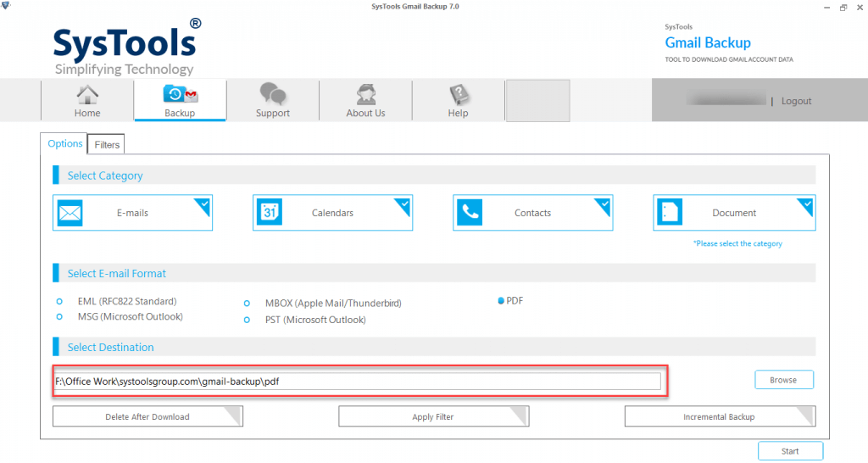Click the Browse button
Screen dimensions: 868x463
(x=783, y=380)
